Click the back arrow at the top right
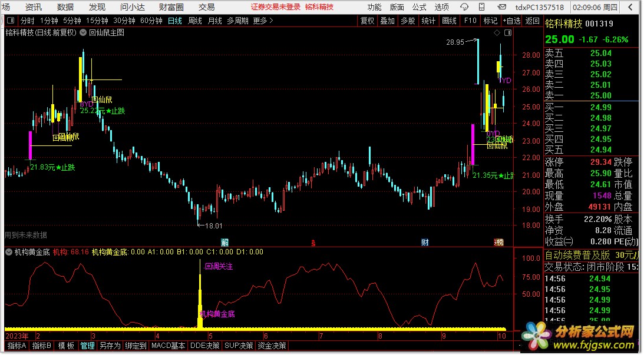Screen dimensions: 644x355 tap(630, 7)
